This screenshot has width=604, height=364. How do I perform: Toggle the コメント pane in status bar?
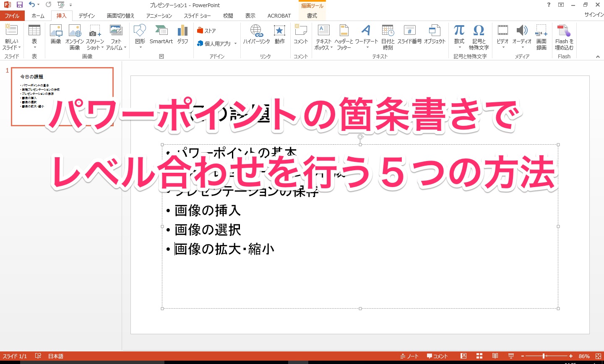(437, 356)
